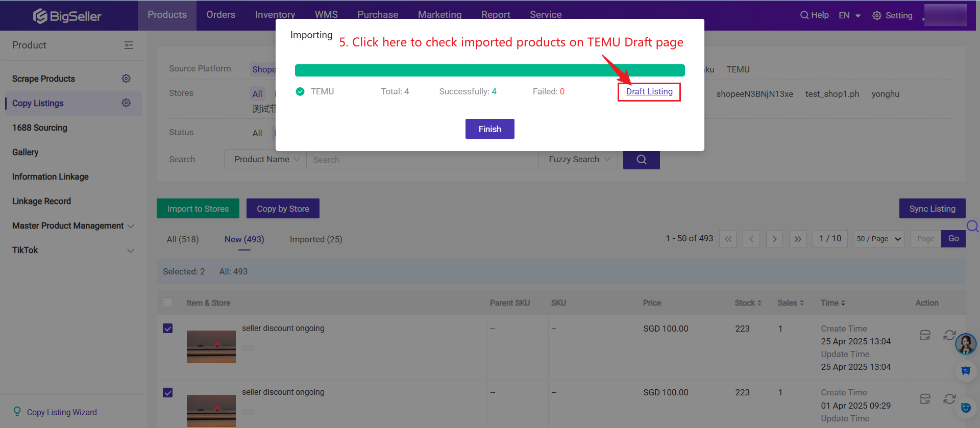Viewport: 980px width, 428px height.
Task: Switch to New (493) tab
Action: 244,239
